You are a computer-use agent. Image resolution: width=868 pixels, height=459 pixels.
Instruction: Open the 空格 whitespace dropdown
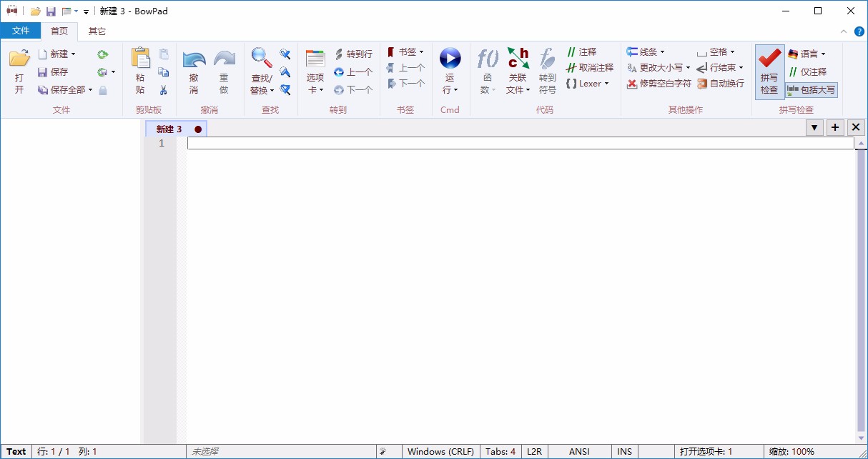pos(716,52)
